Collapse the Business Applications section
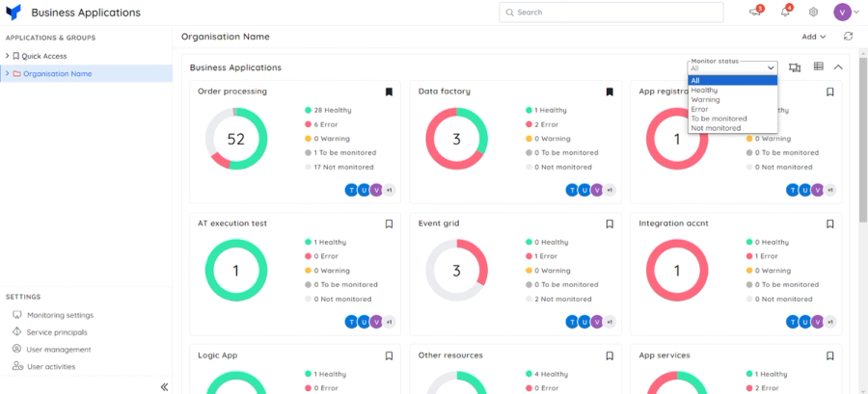 point(838,67)
